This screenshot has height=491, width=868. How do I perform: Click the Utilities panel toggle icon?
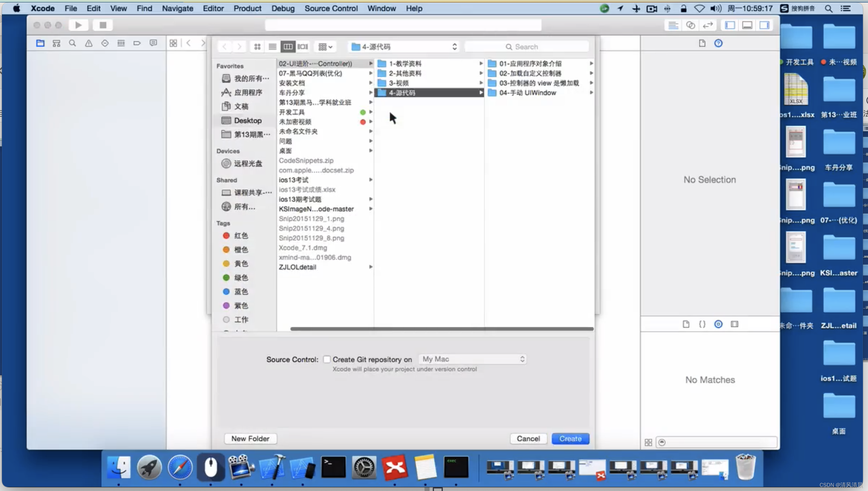pyautogui.click(x=765, y=25)
